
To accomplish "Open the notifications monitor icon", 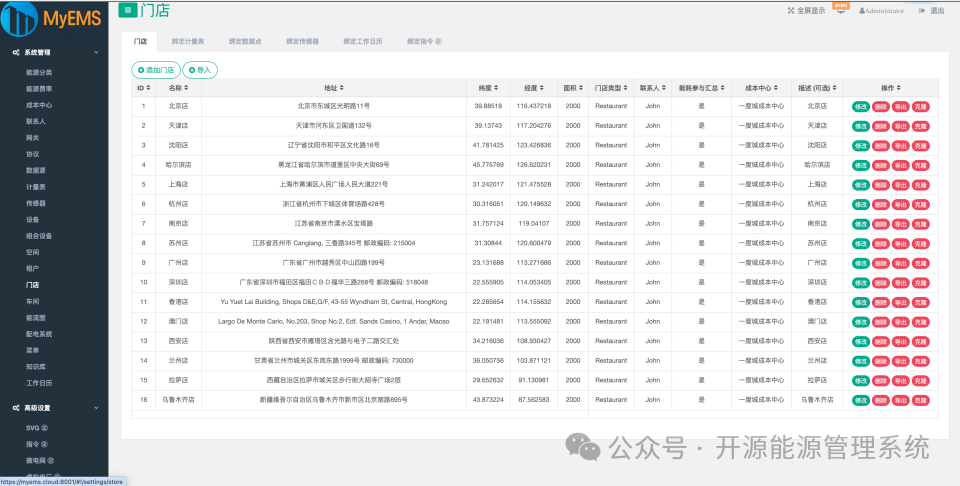I will click(841, 9).
